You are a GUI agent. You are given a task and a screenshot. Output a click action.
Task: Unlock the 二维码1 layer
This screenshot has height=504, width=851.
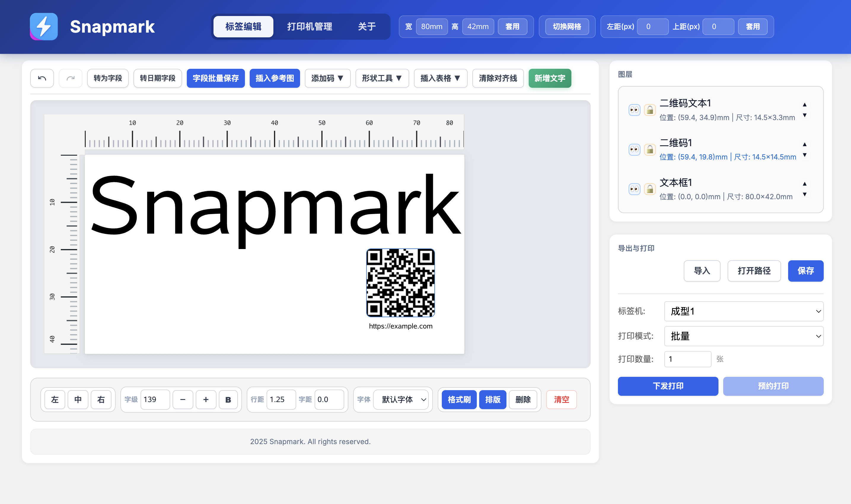click(650, 149)
